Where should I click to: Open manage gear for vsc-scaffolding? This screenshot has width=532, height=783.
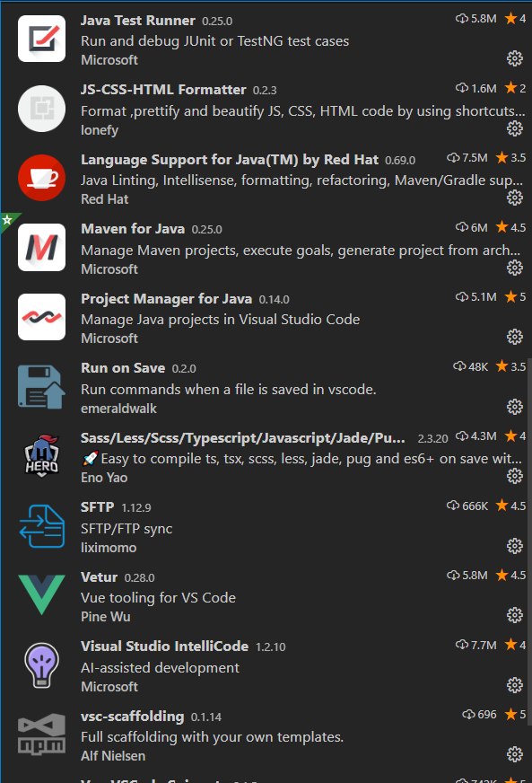click(515, 754)
